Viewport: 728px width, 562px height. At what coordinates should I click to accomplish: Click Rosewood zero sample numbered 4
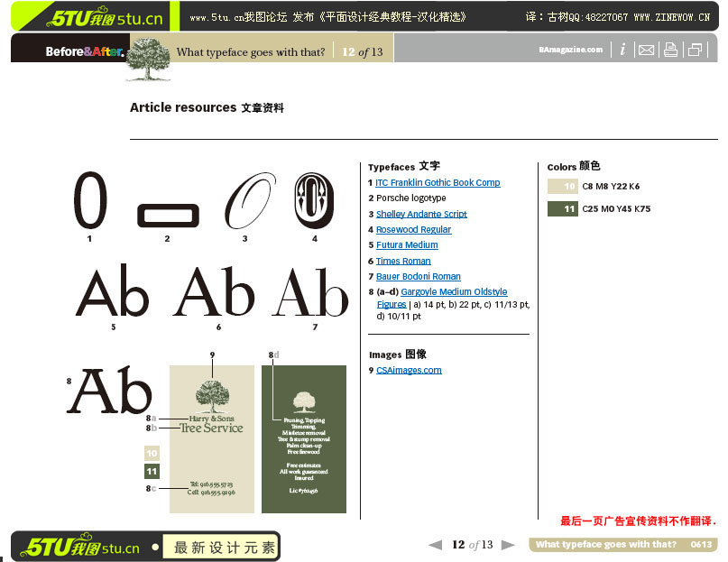pos(314,200)
